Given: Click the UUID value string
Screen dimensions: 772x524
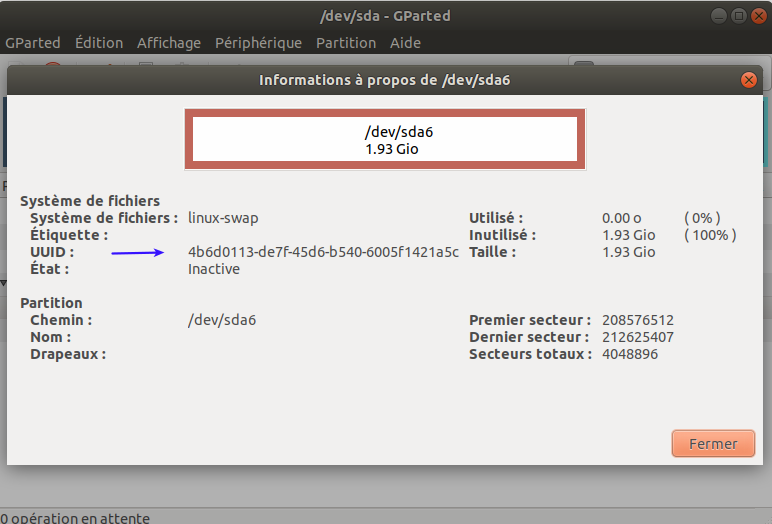Looking at the screenshot, I should (x=323, y=252).
